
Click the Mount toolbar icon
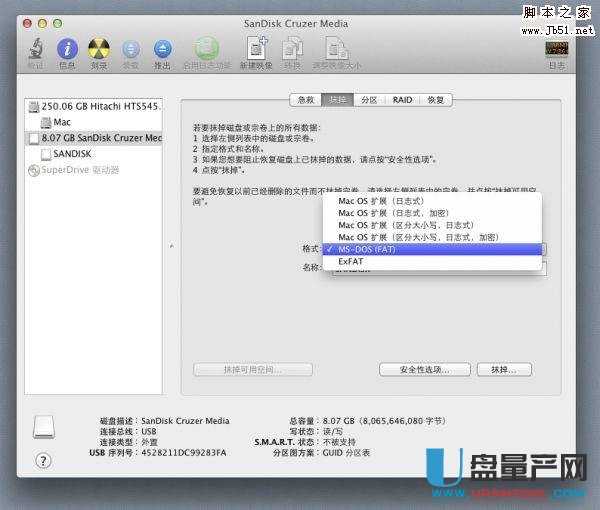click(130, 49)
